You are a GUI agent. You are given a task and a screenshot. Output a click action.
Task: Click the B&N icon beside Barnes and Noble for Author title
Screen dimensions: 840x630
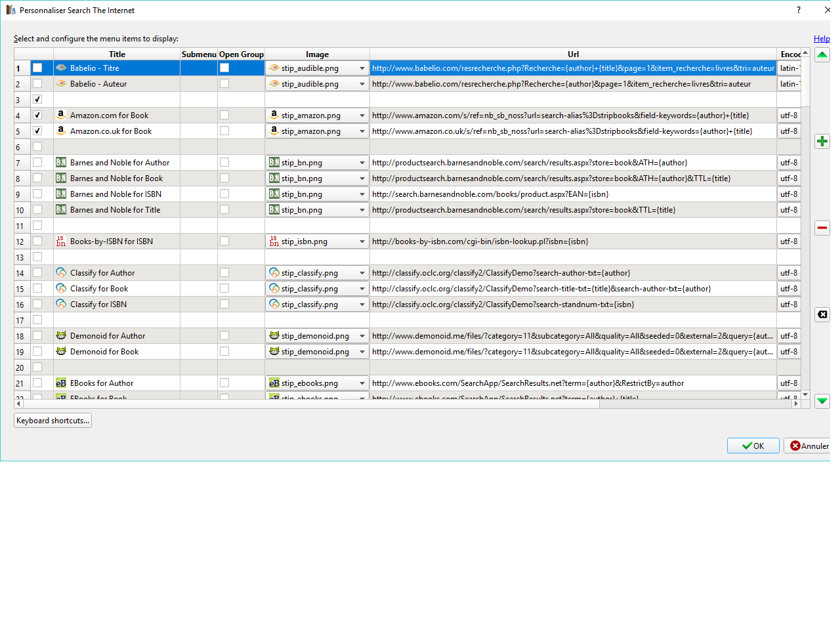61,162
